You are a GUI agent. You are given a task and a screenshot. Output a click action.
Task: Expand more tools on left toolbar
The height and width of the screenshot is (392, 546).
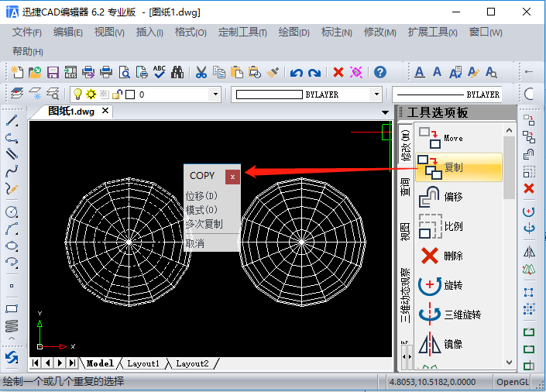12,338
